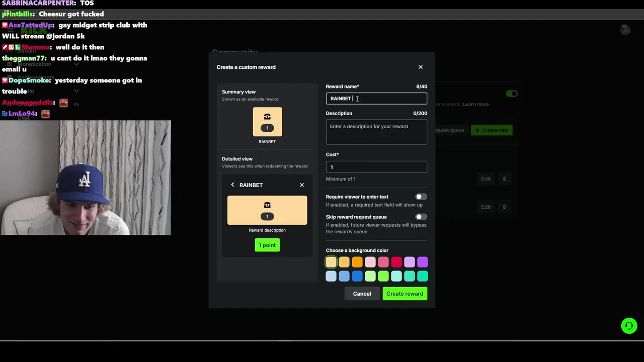The height and width of the screenshot is (362, 644).
Task: Click the Create reward button
Action: [x=405, y=294]
